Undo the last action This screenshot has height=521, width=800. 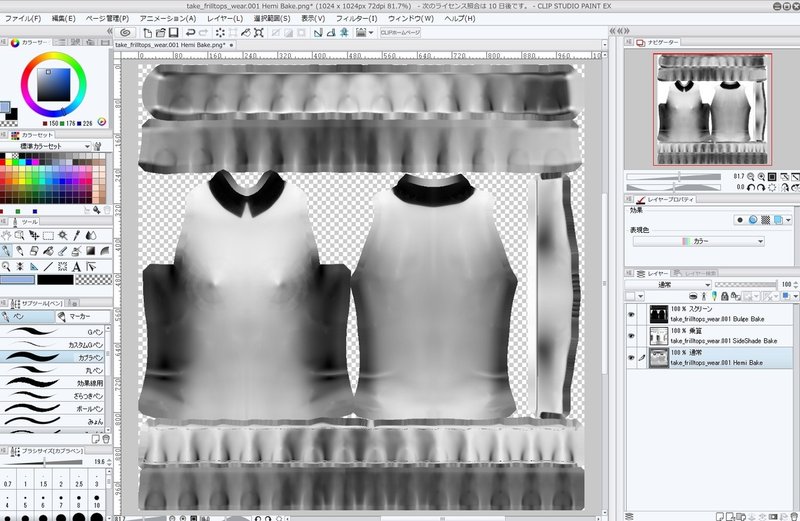tap(190, 33)
